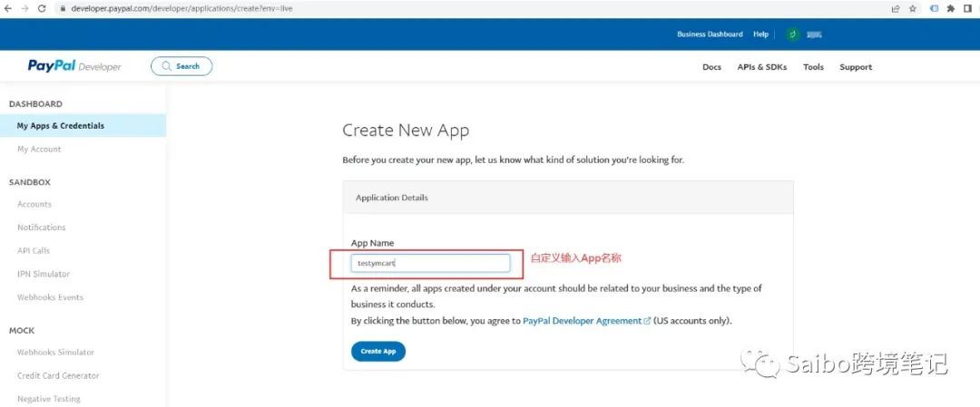Open Business Dashboard link

click(x=710, y=34)
